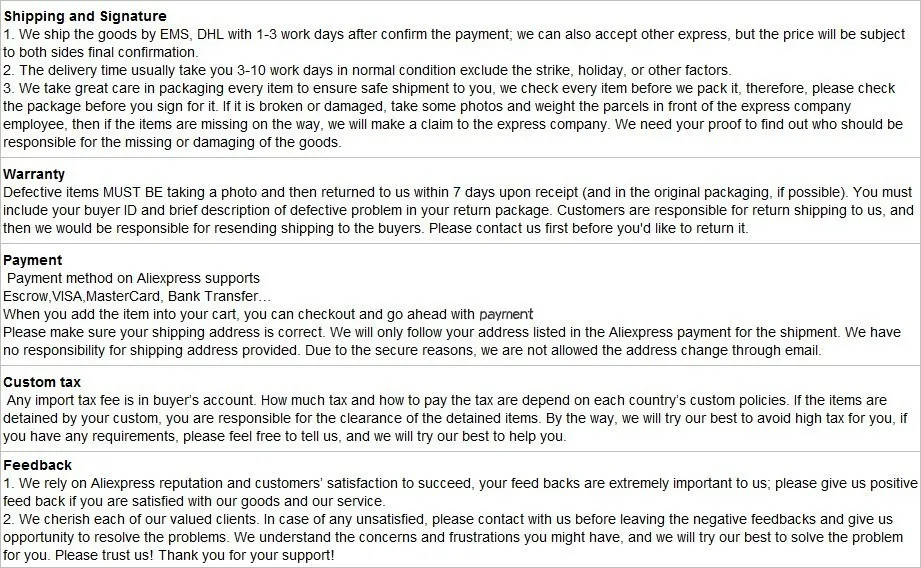Click the line about adding item to cart

coord(268,314)
